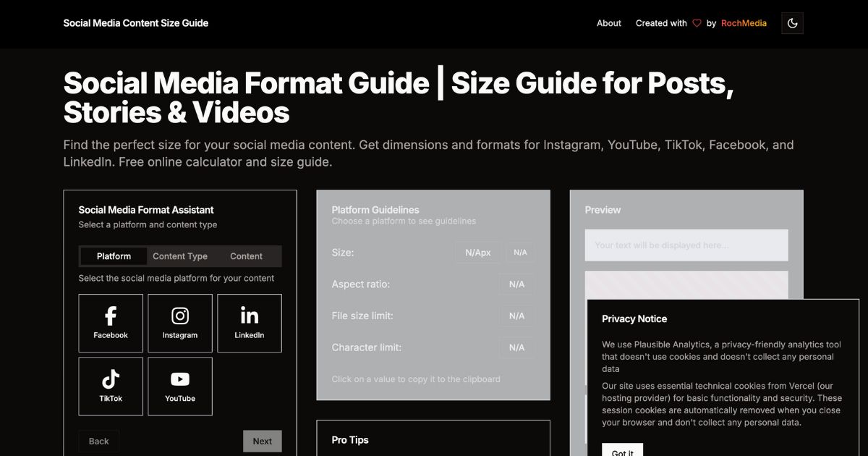The image size is (868, 456).
Task: Copy the Aspect ratio N/A value
Action: click(x=516, y=284)
